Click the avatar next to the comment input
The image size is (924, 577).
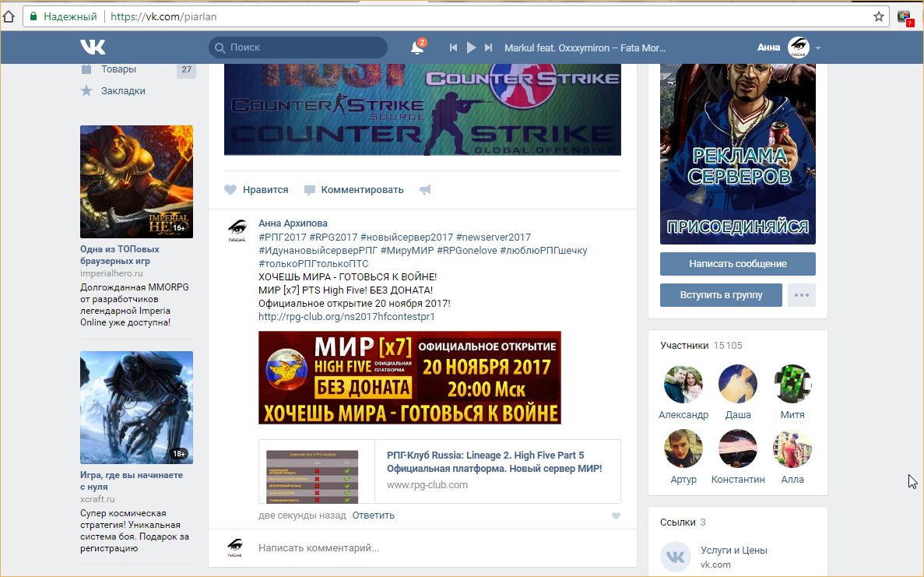pos(235,548)
